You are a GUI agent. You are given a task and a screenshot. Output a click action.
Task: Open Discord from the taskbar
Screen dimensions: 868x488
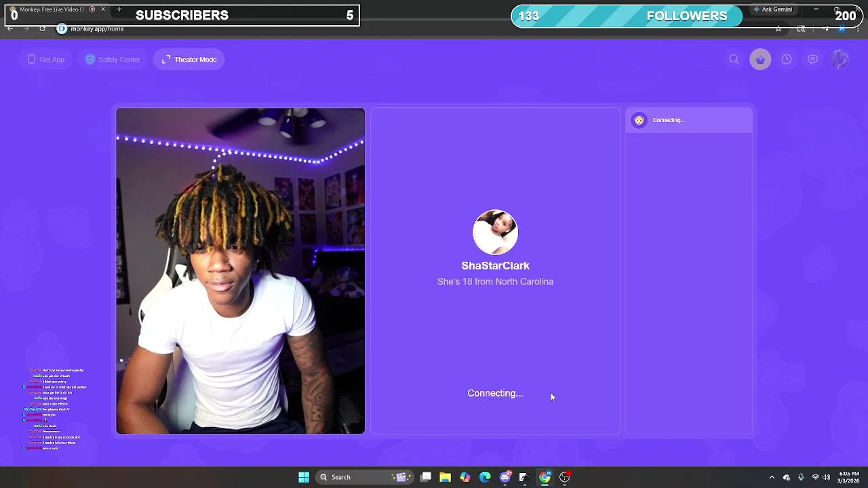click(x=505, y=477)
